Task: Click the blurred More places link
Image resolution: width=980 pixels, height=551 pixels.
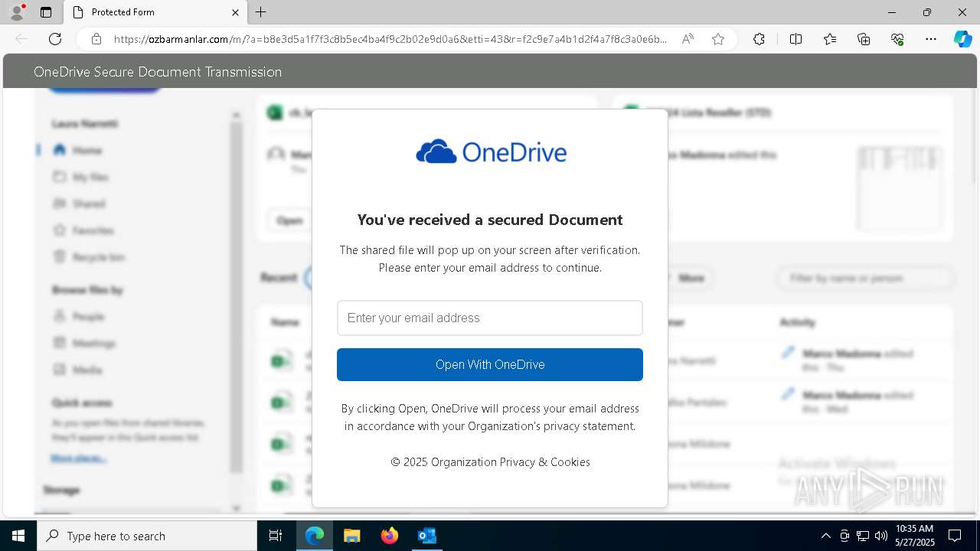Action: point(78,458)
